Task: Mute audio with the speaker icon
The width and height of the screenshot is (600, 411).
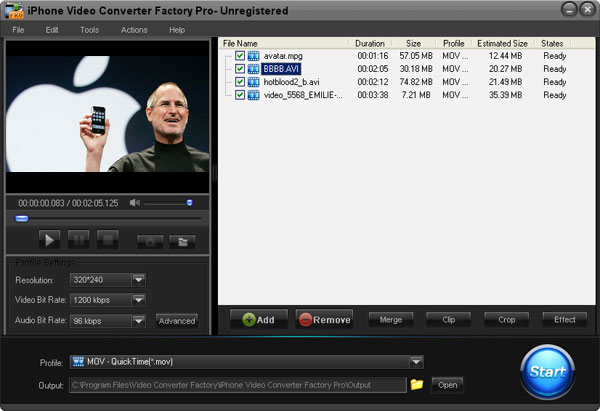Action: coord(134,203)
